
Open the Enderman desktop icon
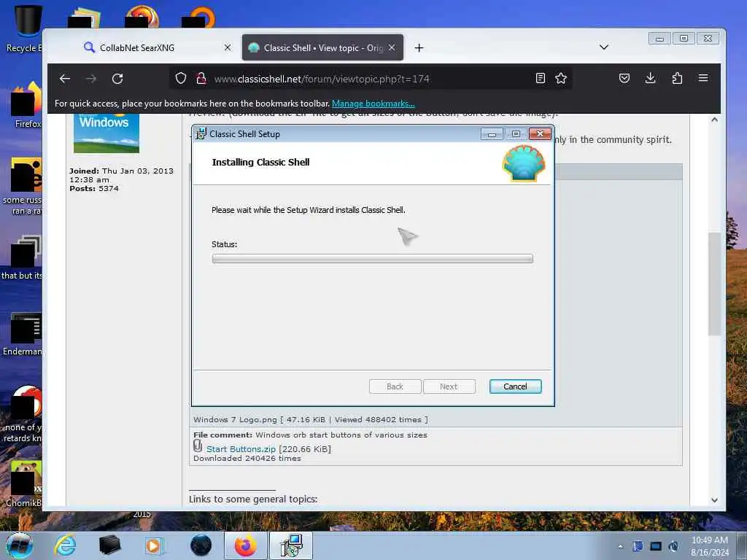[23, 333]
